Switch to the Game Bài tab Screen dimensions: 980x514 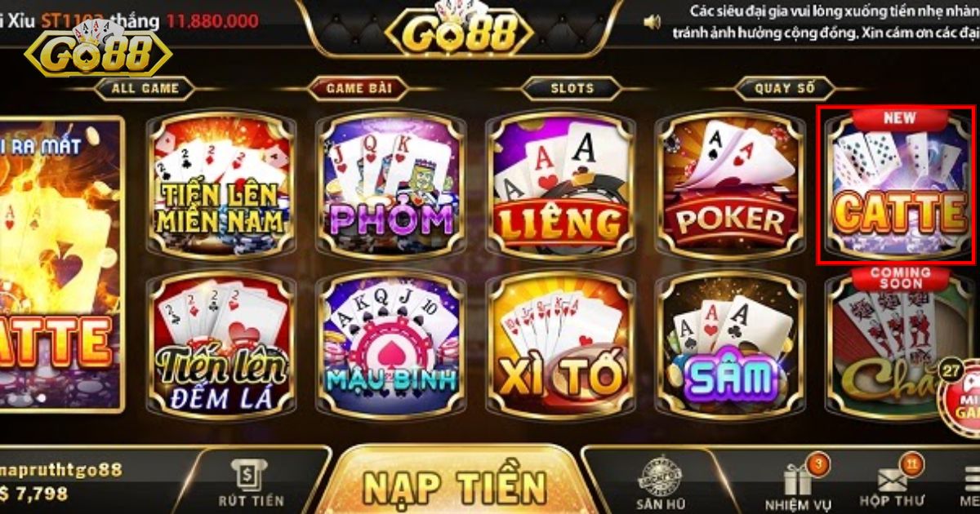(359, 88)
